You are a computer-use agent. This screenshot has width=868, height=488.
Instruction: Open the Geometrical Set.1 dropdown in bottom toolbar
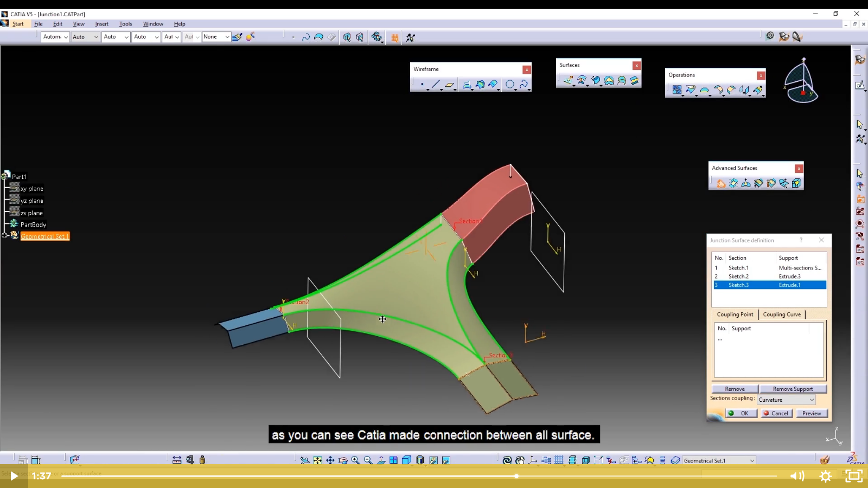click(752, 461)
